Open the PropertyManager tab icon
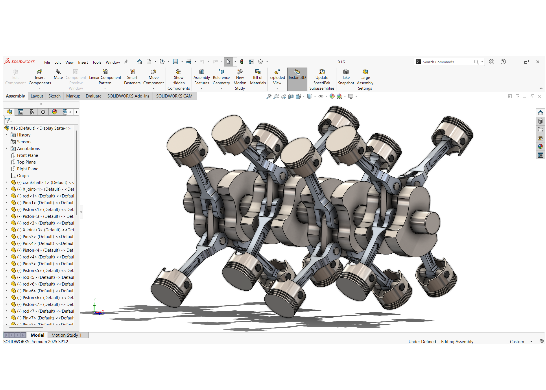The image size is (546, 390). click(x=21, y=112)
